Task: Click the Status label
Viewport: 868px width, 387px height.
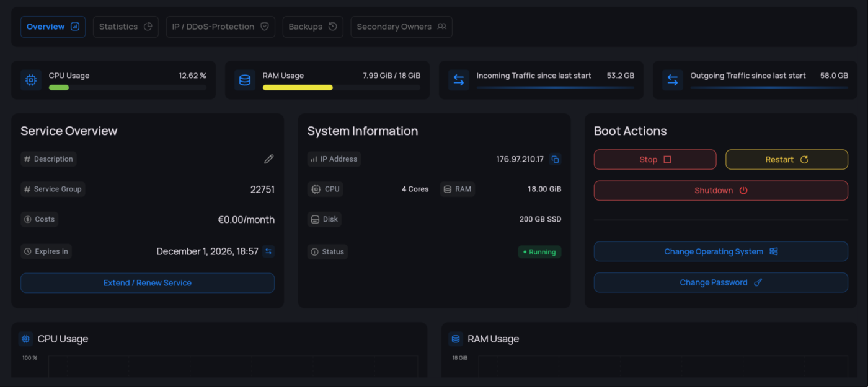Action: [x=327, y=251]
